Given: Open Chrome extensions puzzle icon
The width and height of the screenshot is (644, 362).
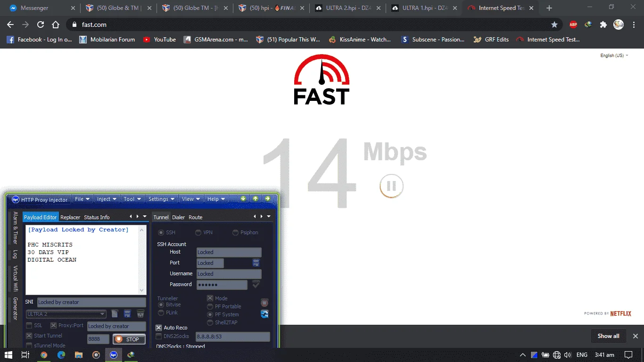Looking at the screenshot, I should [x=603, y=25].
